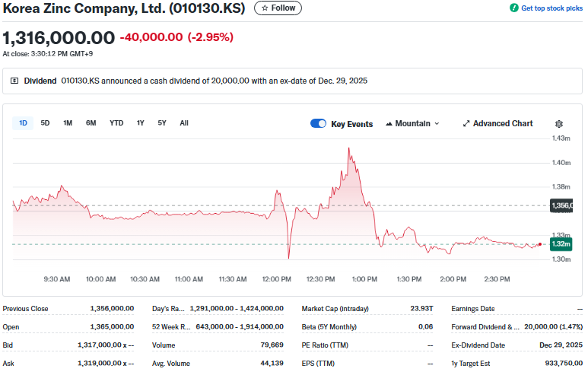
Task: Switch chart to 6M range
Action: point(91,123)
